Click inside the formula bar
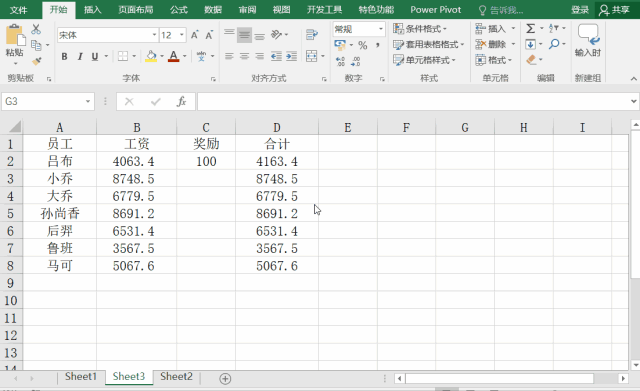Screen dimensions: 640x391 (413, 101)
